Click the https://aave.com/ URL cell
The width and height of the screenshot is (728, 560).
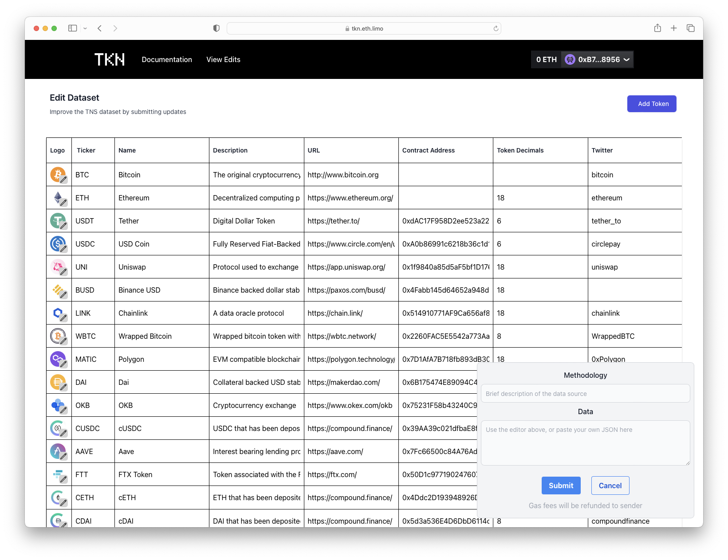351,451
